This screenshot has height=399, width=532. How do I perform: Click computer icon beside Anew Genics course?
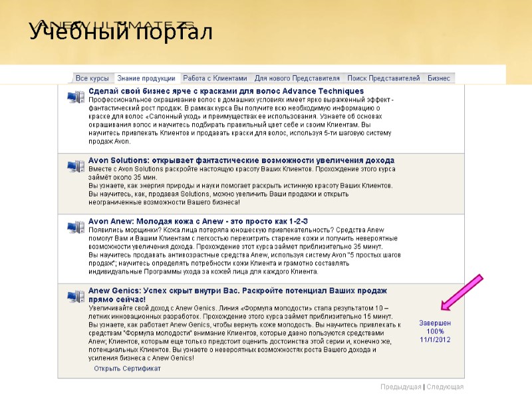click(x=76, y=297)
